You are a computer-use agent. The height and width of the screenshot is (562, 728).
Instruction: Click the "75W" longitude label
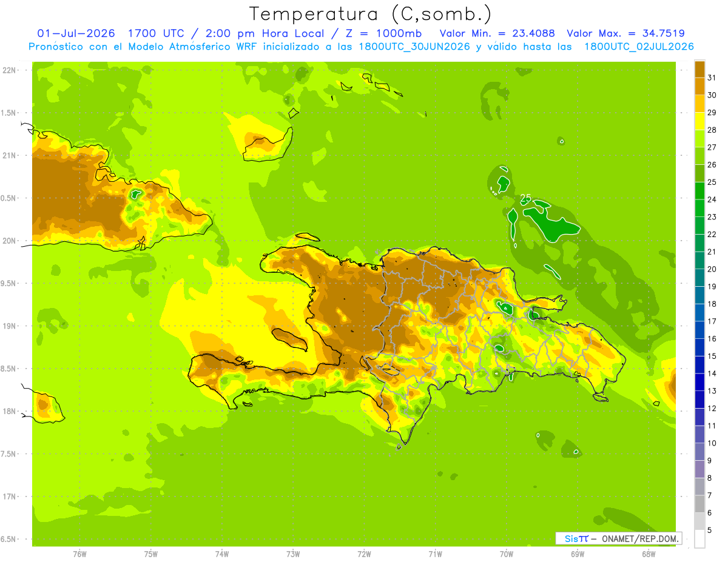(x=151, y=554)
